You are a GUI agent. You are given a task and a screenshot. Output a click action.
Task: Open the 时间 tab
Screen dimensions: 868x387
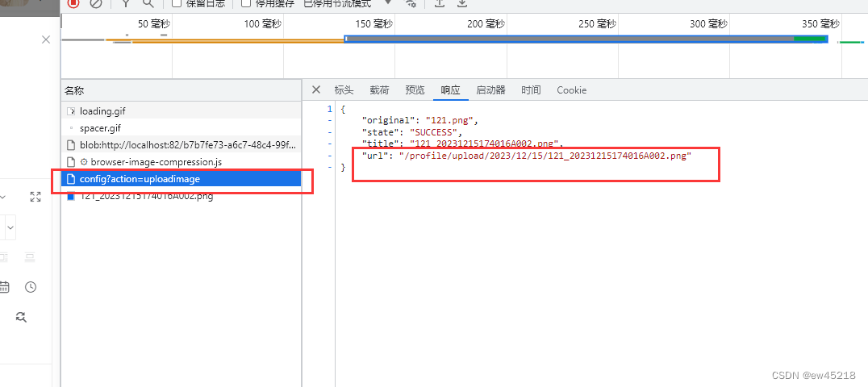[x=531, y=90]
